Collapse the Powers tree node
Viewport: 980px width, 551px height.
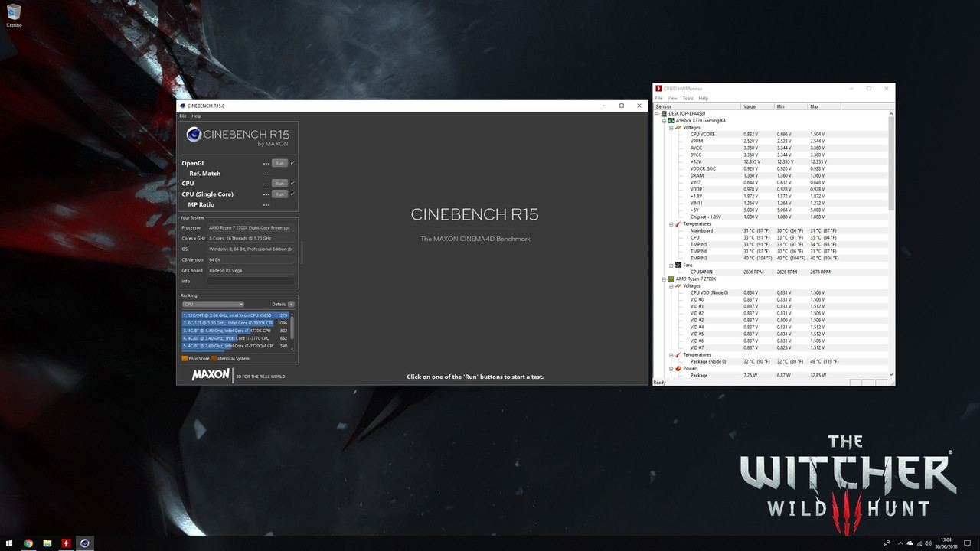[x=671, y=368]
